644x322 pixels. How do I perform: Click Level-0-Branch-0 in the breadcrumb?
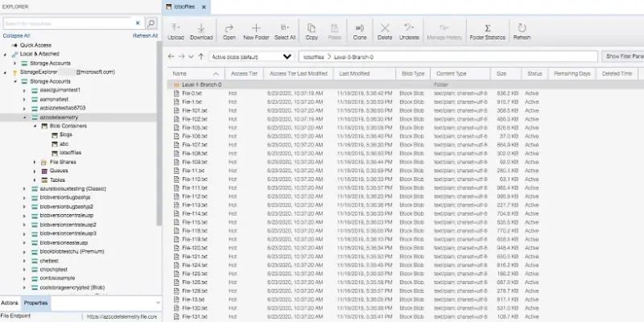[x=353, y=57]
